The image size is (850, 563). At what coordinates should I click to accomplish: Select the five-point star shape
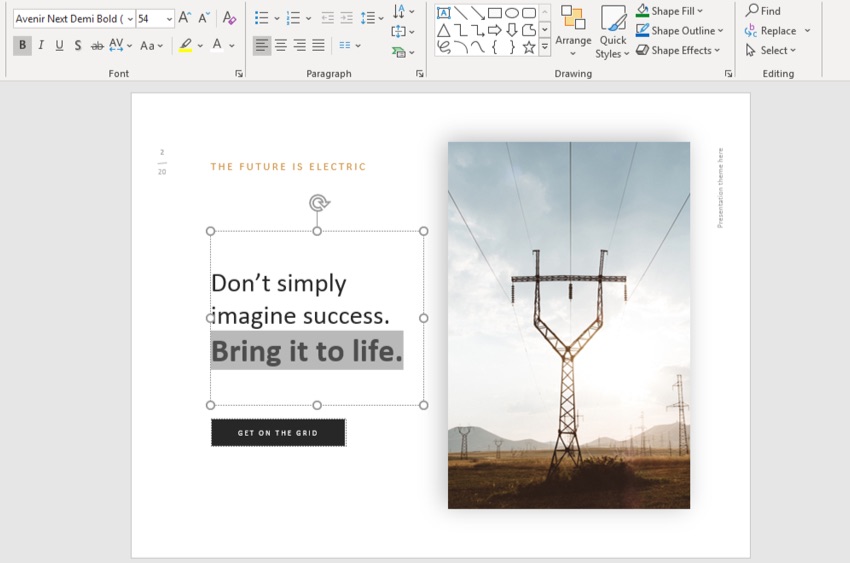coord(529,47)
